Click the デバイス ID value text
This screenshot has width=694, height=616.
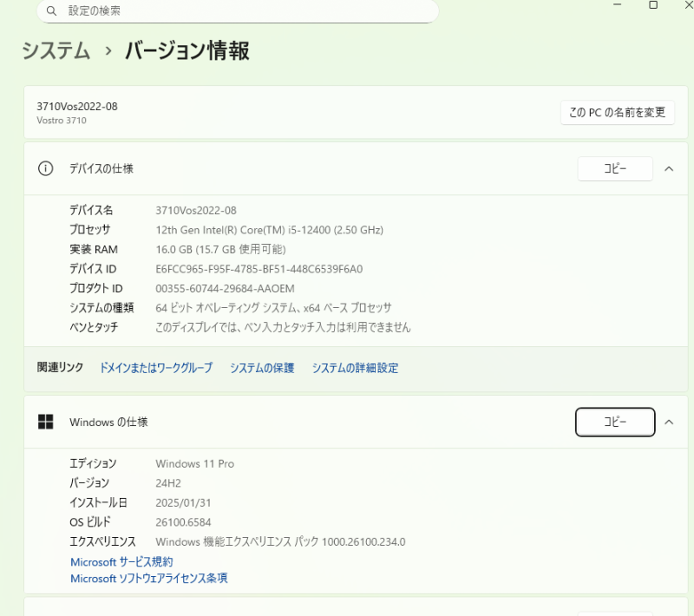click(x=259, y=269)
